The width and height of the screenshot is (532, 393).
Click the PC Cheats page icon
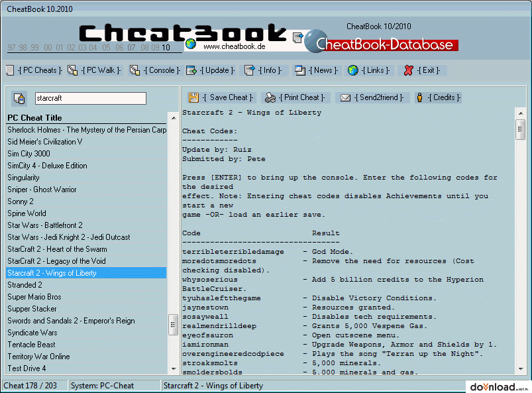point(10,70)
